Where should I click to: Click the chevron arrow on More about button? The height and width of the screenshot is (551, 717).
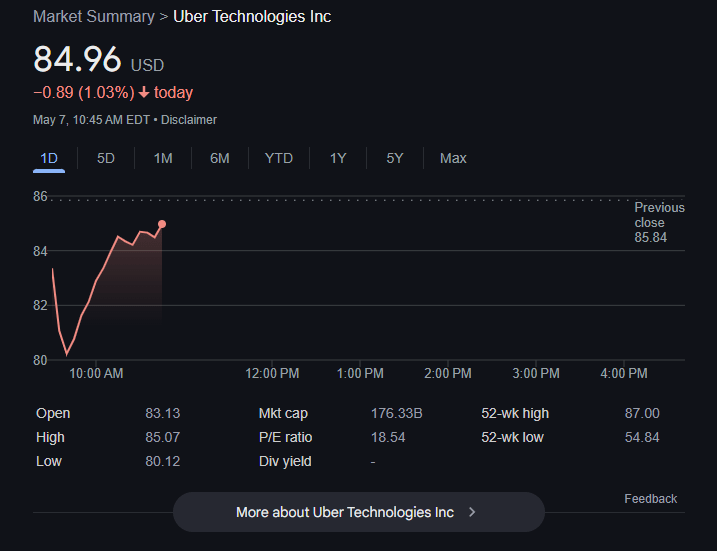[x=472, y=512]
